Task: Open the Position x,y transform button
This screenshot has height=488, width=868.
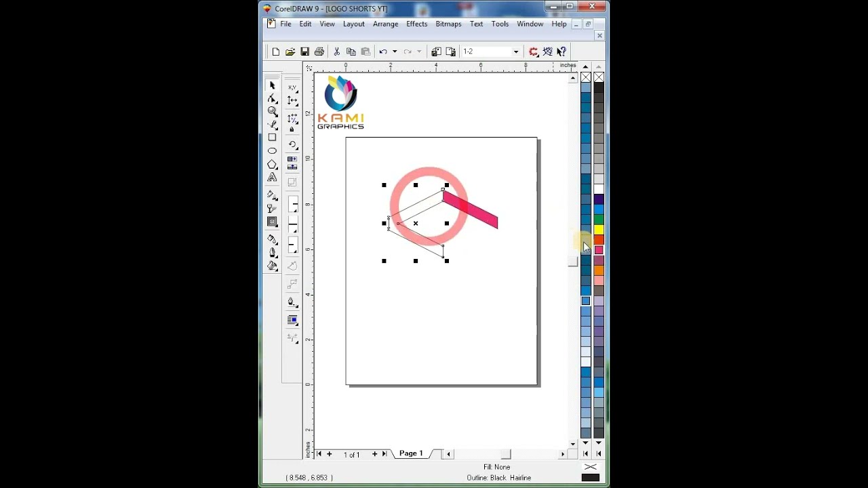Action: [x=292, y=87]
